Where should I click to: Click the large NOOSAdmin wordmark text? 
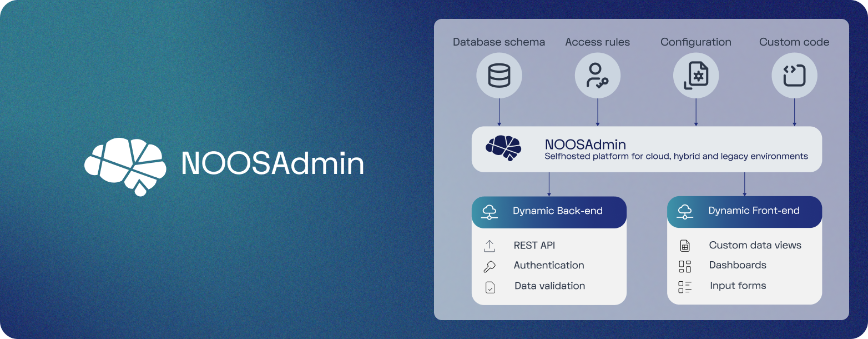(272, 164)
